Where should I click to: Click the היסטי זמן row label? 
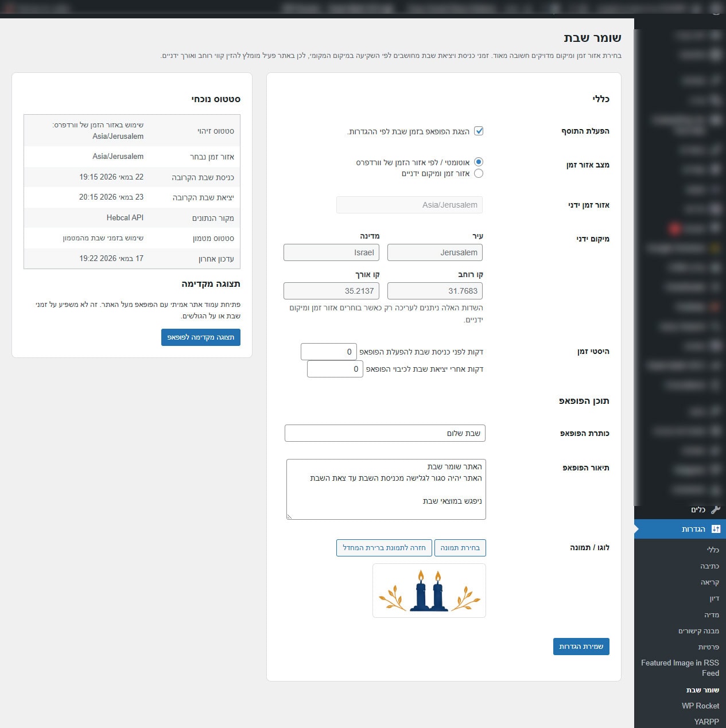point(593,351)
